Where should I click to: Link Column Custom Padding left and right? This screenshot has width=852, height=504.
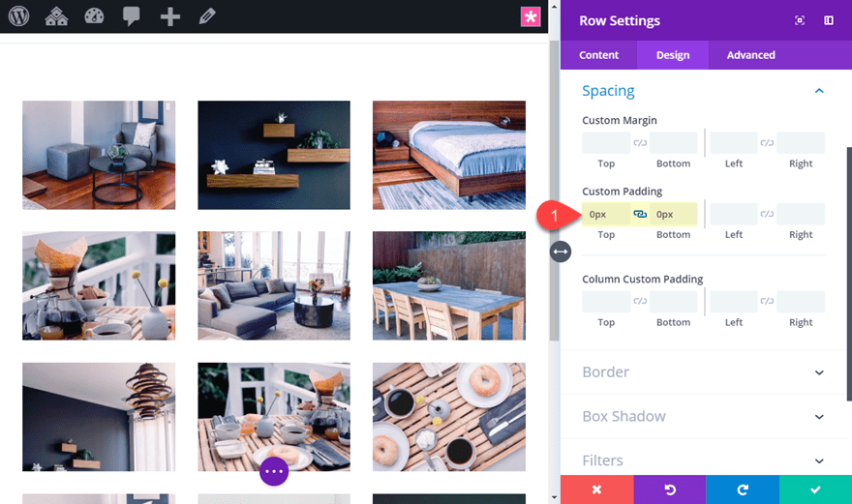point(767,301)
